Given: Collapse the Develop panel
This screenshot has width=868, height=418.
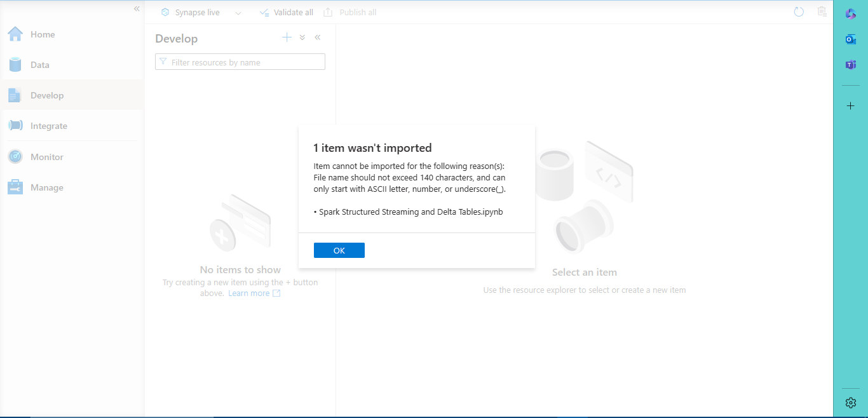Looking at the screenshot, I should [x=318, y=37].
